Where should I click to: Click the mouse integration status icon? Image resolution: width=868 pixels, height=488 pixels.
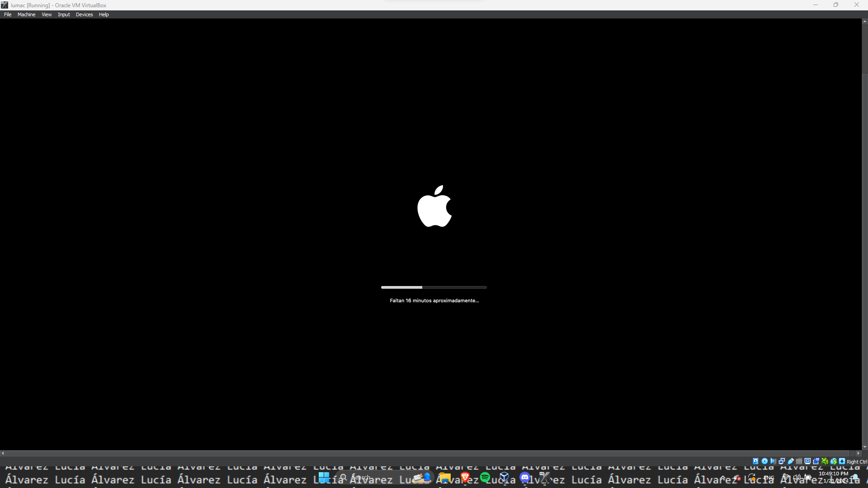[834, 461]
